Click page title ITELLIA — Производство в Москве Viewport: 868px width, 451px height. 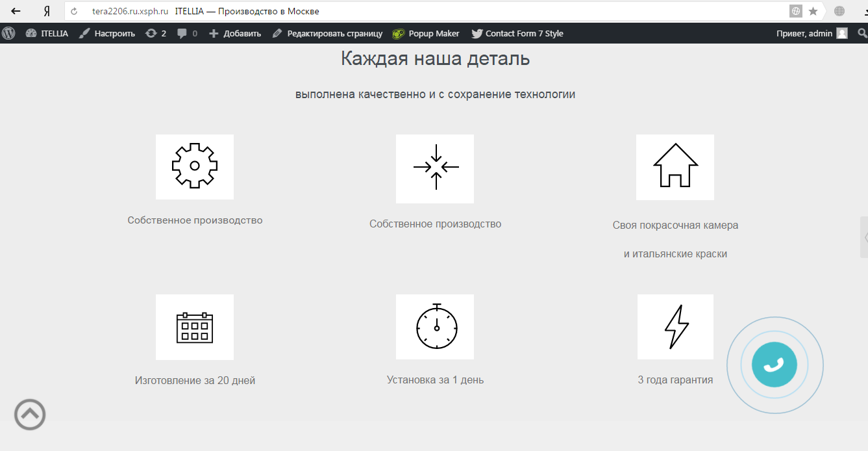pyautogui.click(x=247, y=12)
